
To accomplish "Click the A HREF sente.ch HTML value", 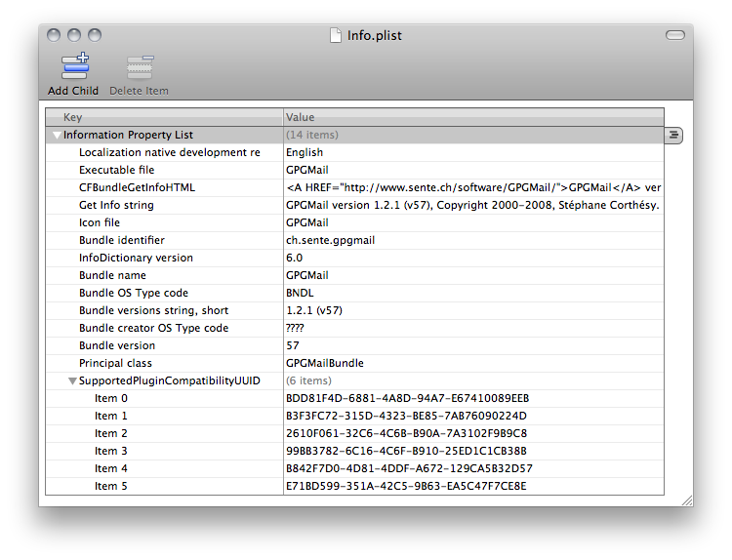I will (473, 187).
